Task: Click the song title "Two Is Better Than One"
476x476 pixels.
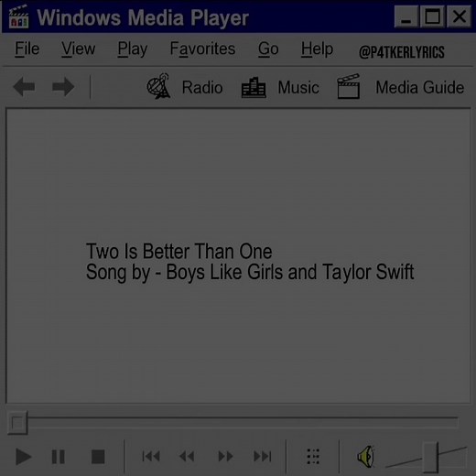Action: (x=179, y=252)
